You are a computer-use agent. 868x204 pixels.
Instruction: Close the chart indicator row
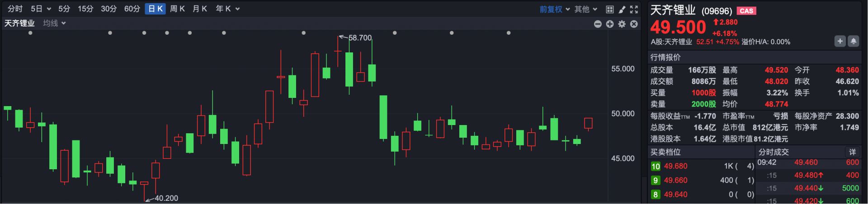point(634,24)
